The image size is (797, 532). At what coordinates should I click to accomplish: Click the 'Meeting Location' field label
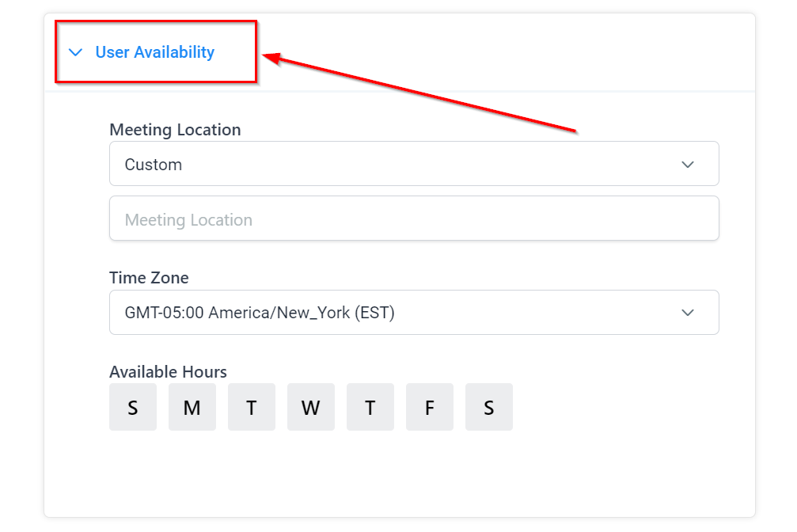pos(175,130)
